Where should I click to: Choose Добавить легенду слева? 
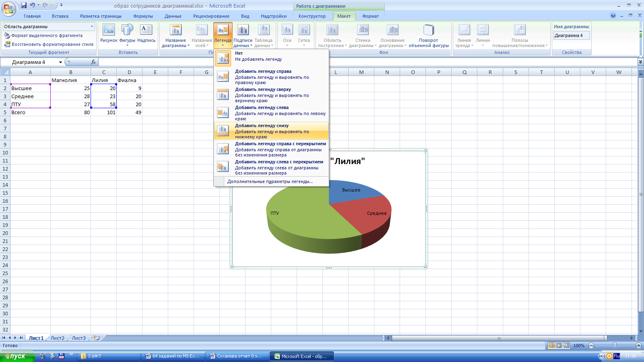coord(271,113)
